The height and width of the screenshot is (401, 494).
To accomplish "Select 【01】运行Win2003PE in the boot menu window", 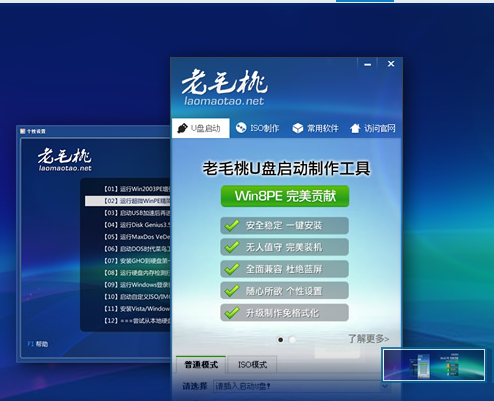I will 137,189.
